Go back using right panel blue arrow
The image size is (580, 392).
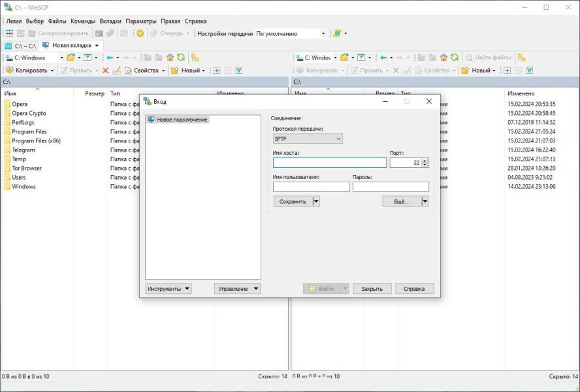(x=383, y=57)
